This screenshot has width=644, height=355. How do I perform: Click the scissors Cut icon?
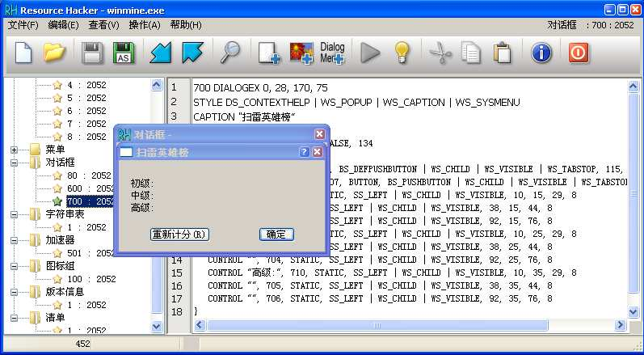click(440, 53)
